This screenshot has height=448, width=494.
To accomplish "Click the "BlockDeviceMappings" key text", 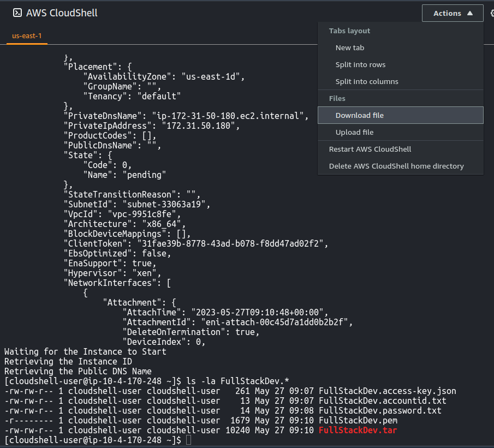I will click(x=115, y=234).
